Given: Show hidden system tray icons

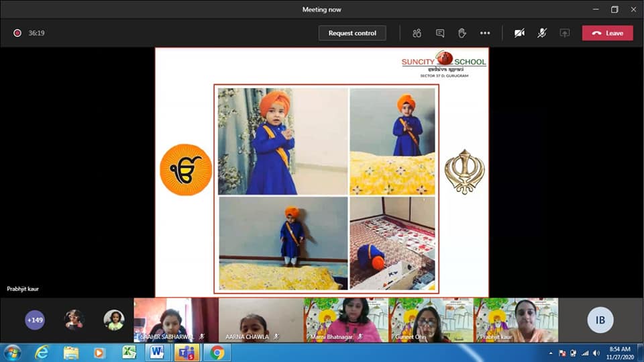Looking at the screenshot, I should 551,353.
